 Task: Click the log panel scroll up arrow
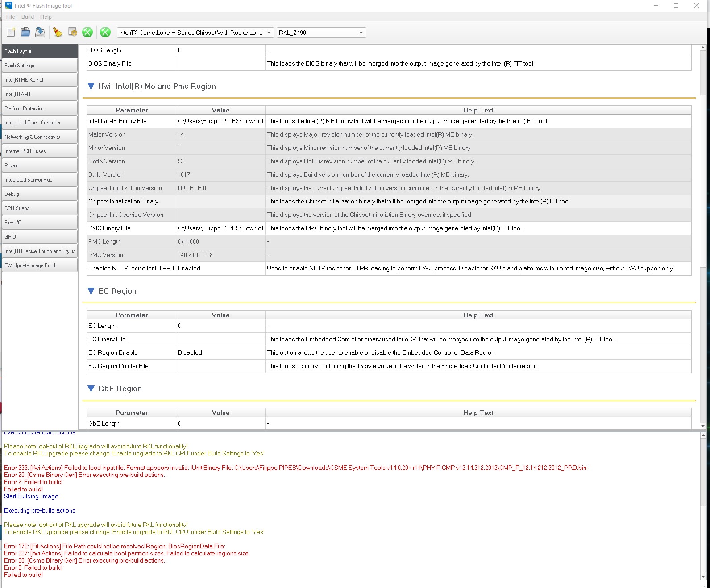(703, 435)
